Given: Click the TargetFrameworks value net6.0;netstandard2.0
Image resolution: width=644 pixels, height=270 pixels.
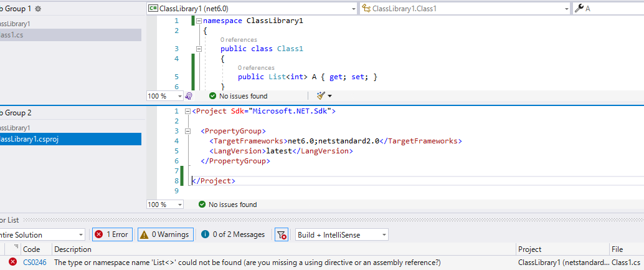Looking at the screenshot, I should (333, 141).
